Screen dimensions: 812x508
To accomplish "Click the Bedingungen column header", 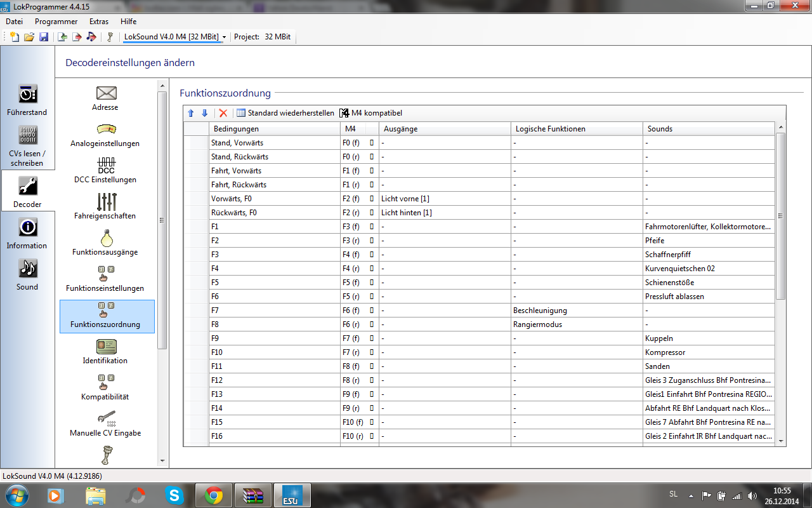I will [275, 129].
